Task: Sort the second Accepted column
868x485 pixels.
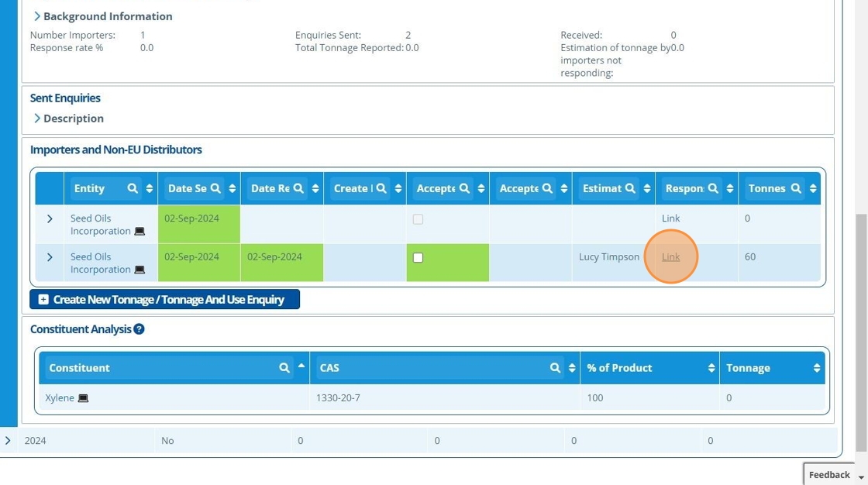Action: [564, 188]
